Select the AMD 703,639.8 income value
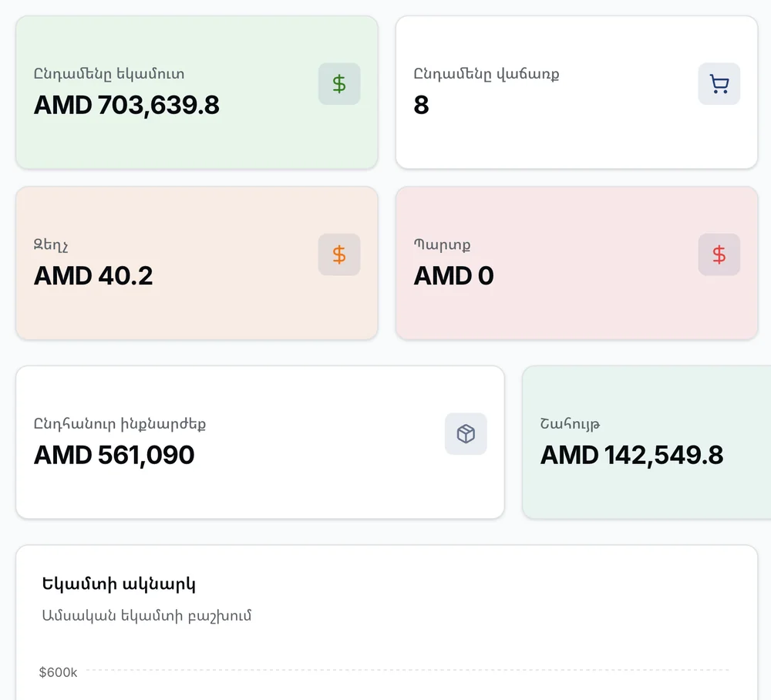 126,105
